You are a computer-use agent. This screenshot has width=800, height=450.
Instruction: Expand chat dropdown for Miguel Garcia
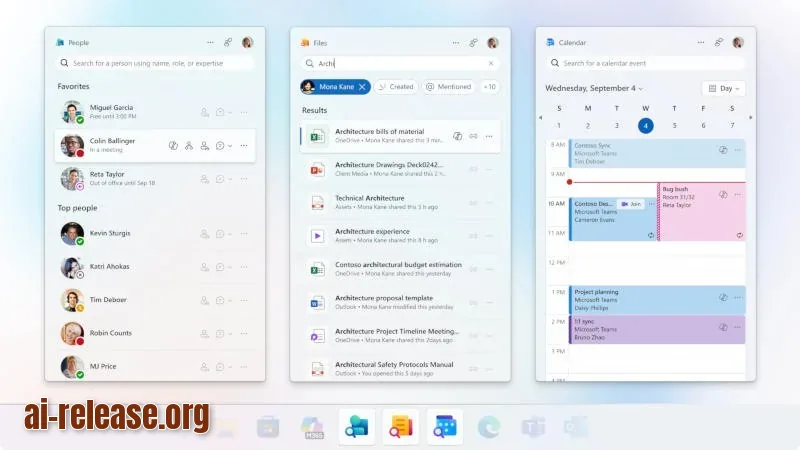click(230, 112)
